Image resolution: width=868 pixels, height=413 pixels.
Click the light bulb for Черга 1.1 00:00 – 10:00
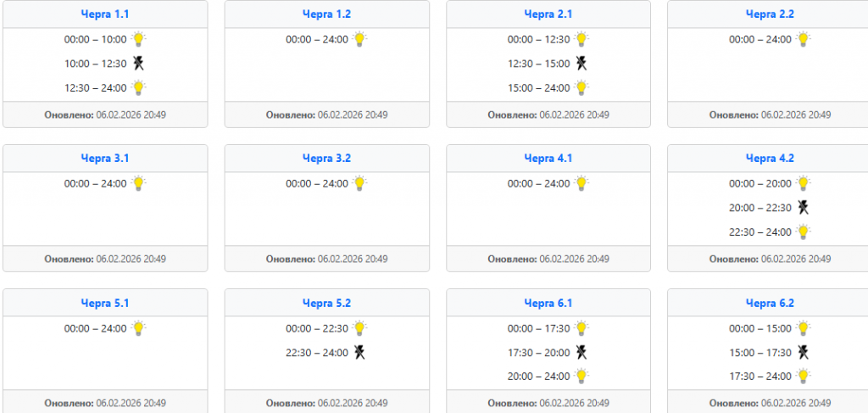[138, 39]
